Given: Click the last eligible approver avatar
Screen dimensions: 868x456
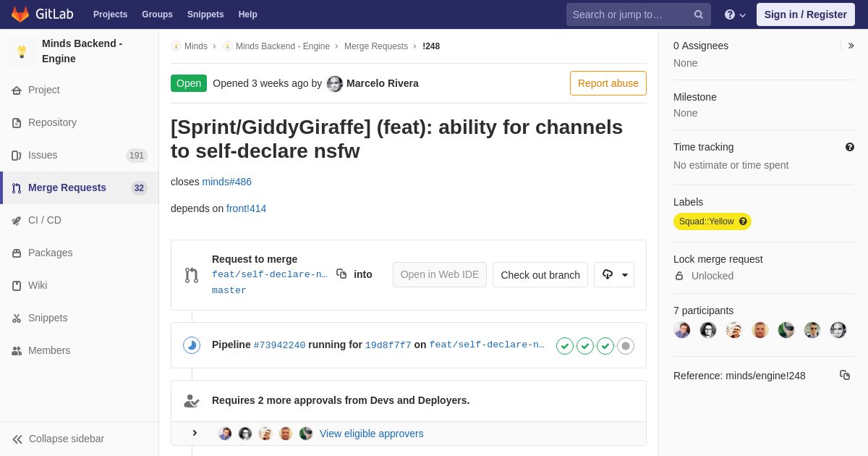Looking at the screenshot, I should 306,434.
